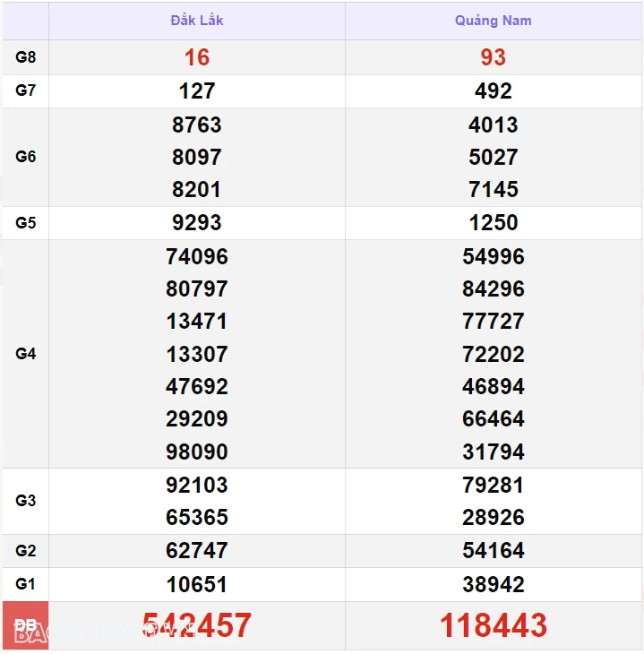Screen dimensions: 644x654
Task: Click the G5 result 9293
Action: pyautogui.click(x=196, y=222)
